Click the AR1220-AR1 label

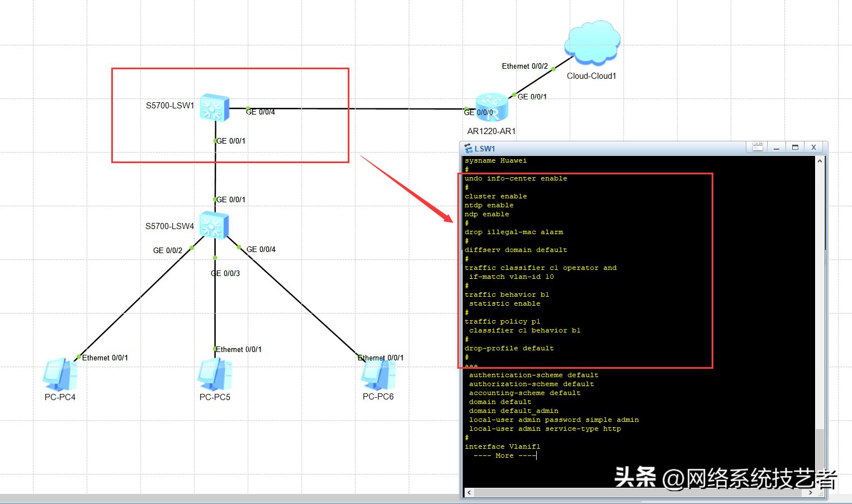tap(491, 131)
